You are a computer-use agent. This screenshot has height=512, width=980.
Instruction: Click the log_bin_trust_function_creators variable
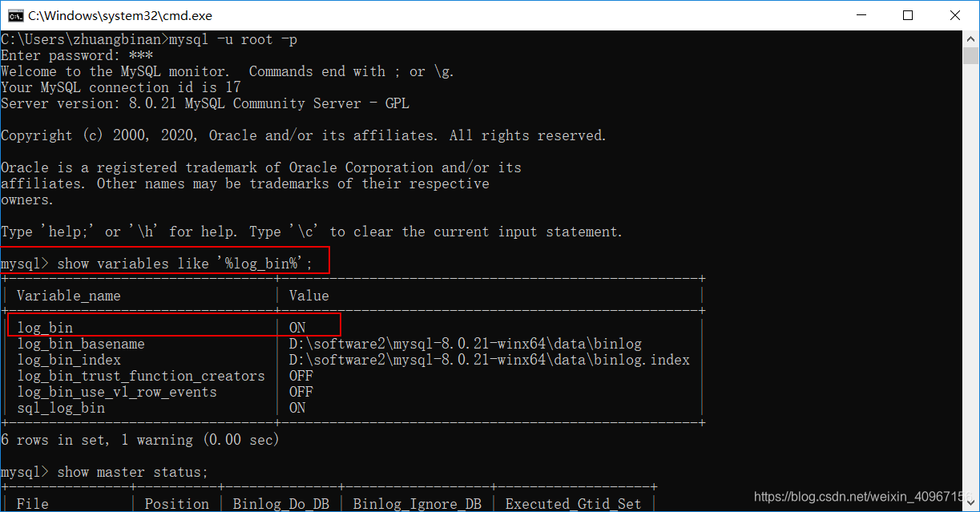[x=141, y=376]
